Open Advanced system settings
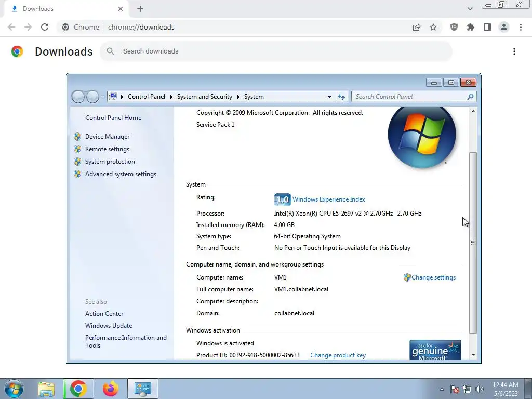 (x=121, y=174)
